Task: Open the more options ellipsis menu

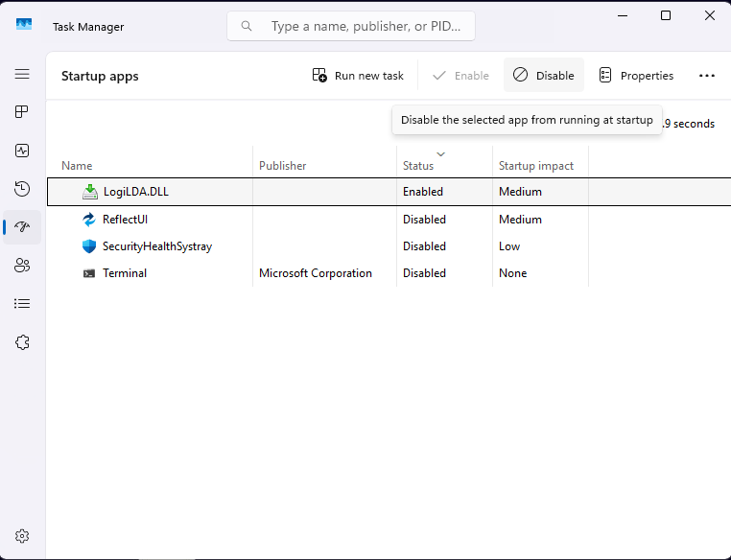Action: click(x=707, y=76)
